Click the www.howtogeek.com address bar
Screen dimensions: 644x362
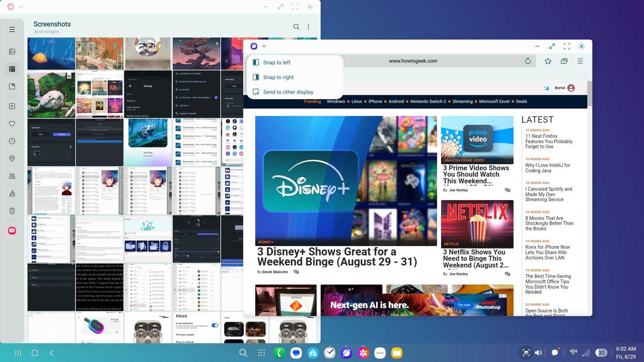coord(412,61)
